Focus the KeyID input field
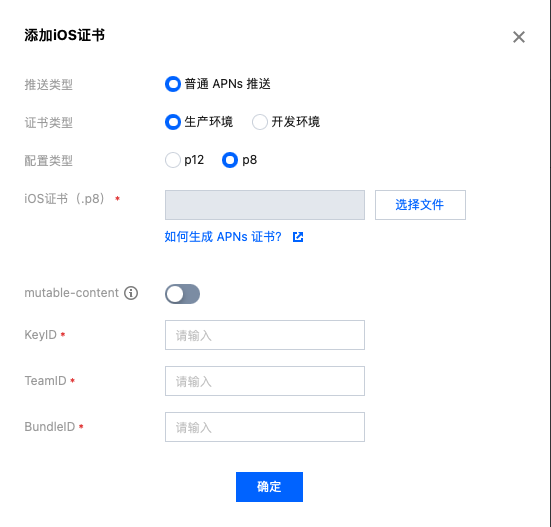Screen dimensions: 551x527 click(x=265, y=335)
